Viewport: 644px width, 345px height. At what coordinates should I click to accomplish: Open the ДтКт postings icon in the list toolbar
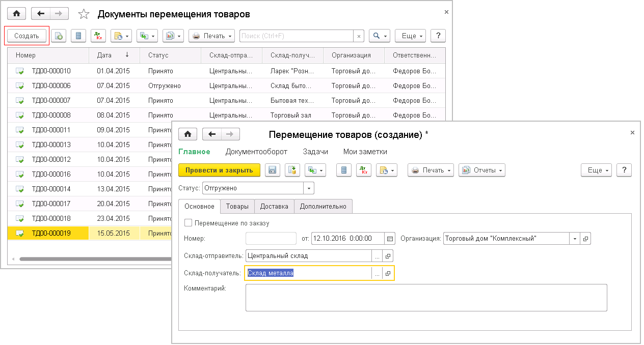tap(98, 36)
